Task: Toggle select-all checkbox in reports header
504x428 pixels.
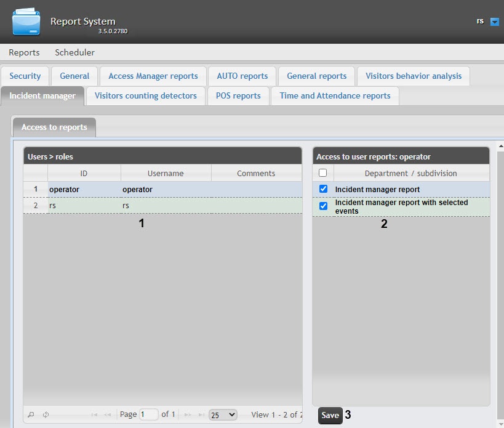Action: (323, 173)
